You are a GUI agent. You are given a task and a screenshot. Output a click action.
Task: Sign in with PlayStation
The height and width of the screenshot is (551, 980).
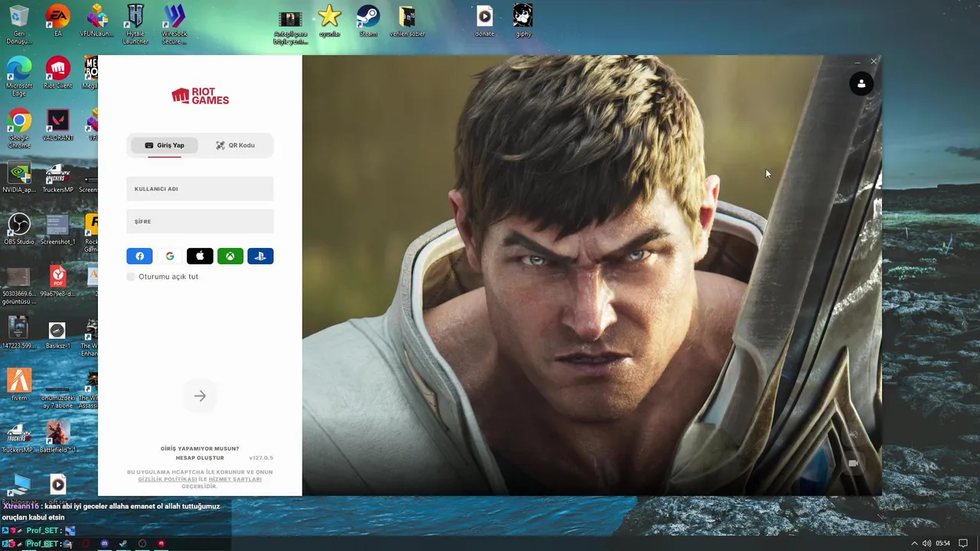click(260, 256)
